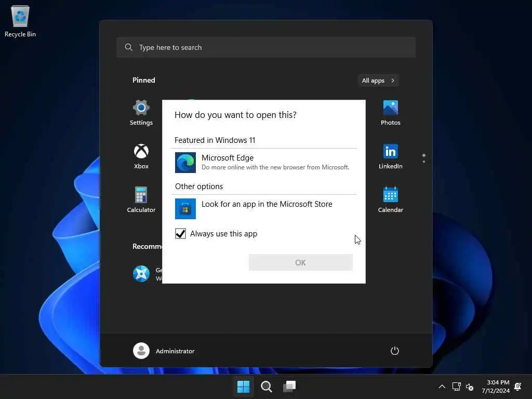Open the Settings pinned app

(x=141, y=113)
